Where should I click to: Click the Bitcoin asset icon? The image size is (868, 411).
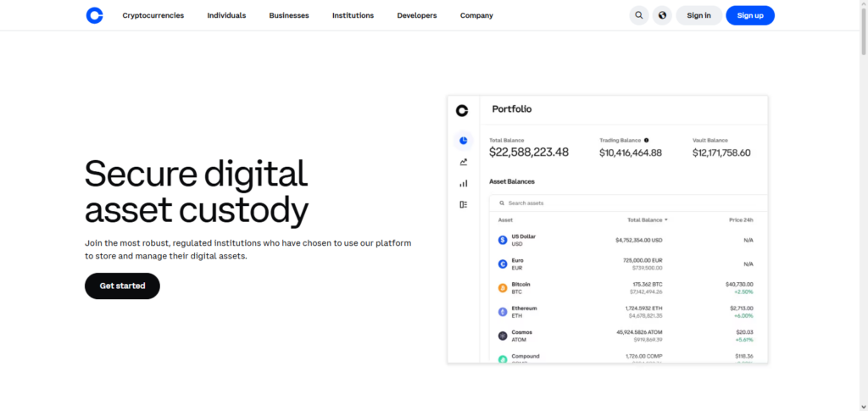[503, 288]
